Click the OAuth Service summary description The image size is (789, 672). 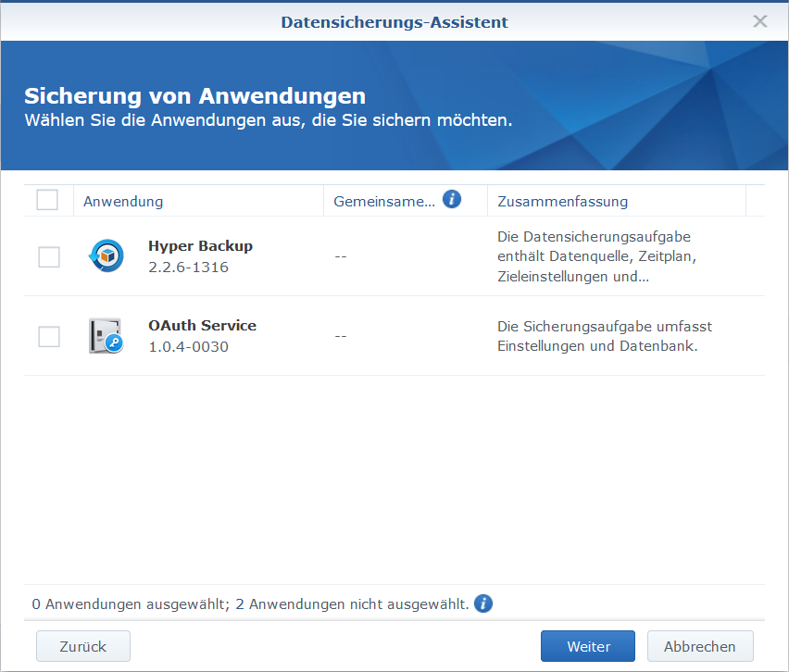[x=604, y=336]
